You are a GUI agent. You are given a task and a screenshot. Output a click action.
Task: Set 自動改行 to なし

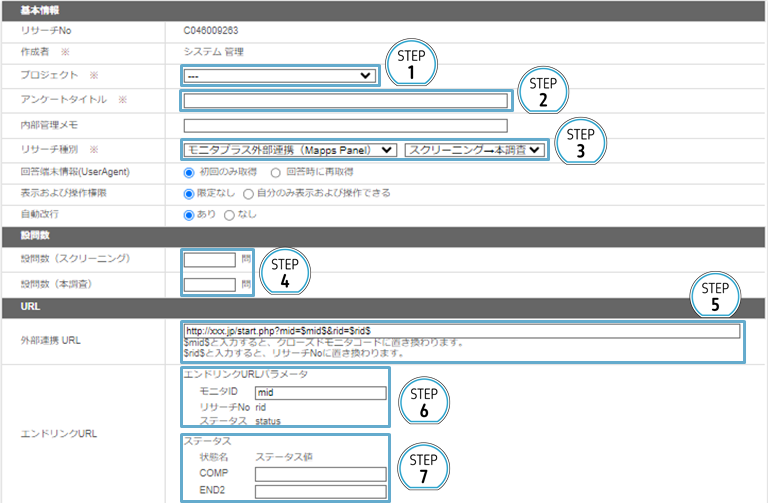tap(230, 214)
